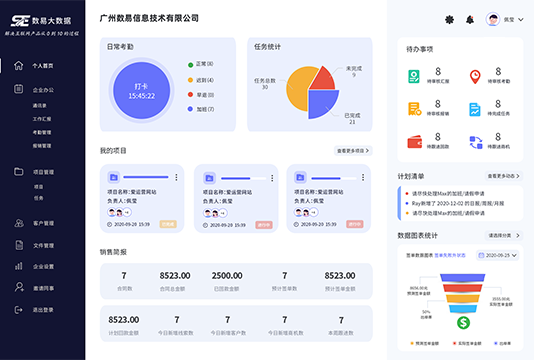
Task: Open the 项目管理 folder icon
Action: 19,171
